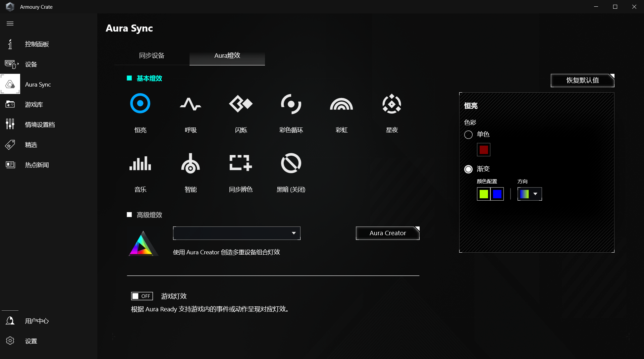The image size is (644, 359).
Task: Open 游戏库 label in sidebar
Action: click(x=34, y=105)
